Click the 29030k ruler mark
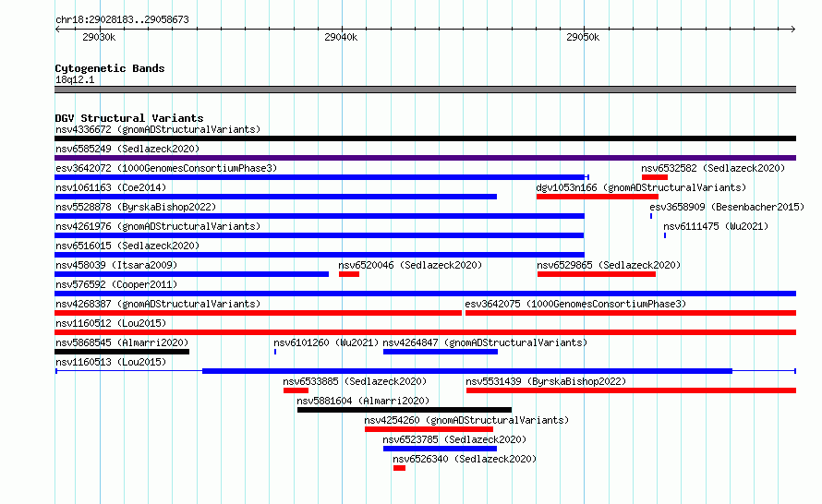The image size is (822, 504). (99, 37)
